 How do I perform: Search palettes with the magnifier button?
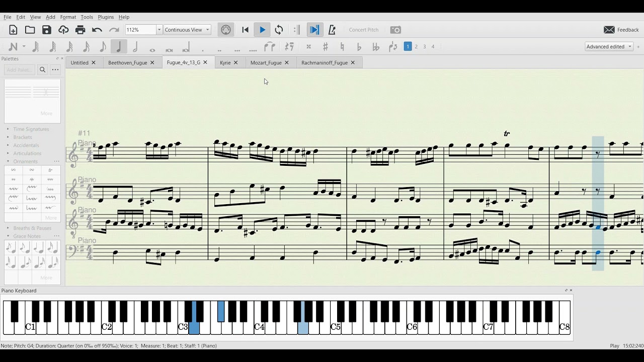(x=43, y=70)
